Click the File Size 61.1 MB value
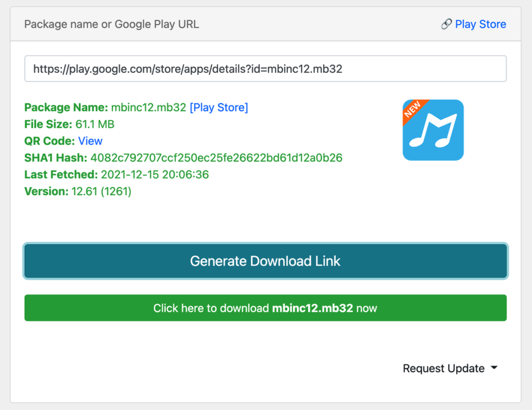 click(95, 125)
